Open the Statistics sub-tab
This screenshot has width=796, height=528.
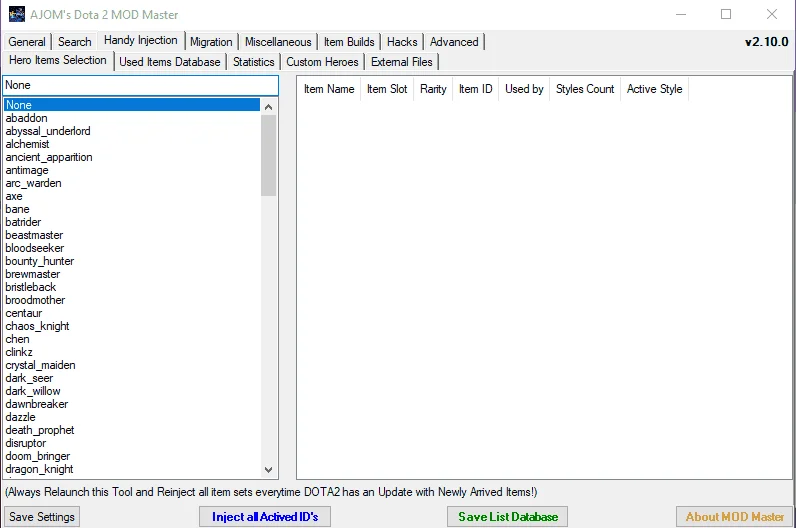(253, 62)
